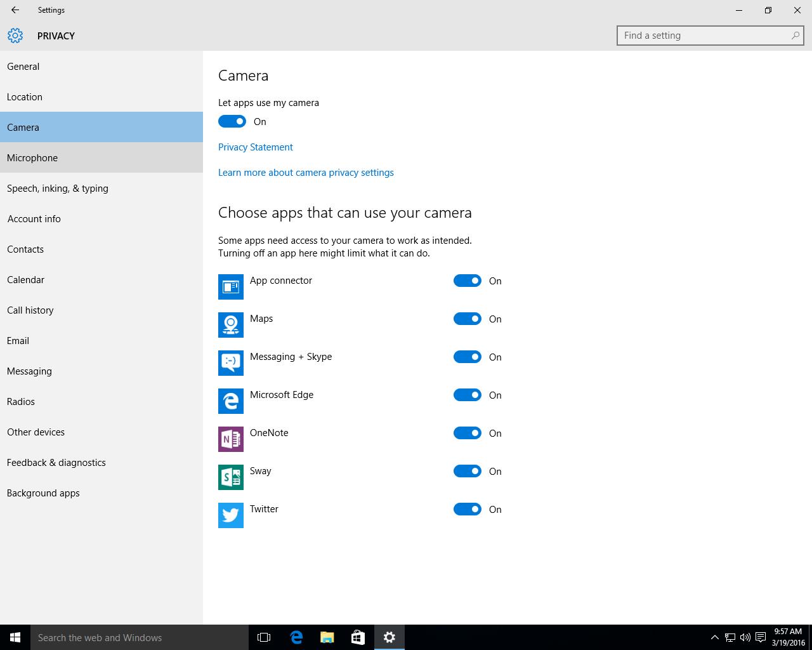The image size is (812, 650).
Task: Open Learn more about camera privacy settings
Action: [x=306, y=172]
